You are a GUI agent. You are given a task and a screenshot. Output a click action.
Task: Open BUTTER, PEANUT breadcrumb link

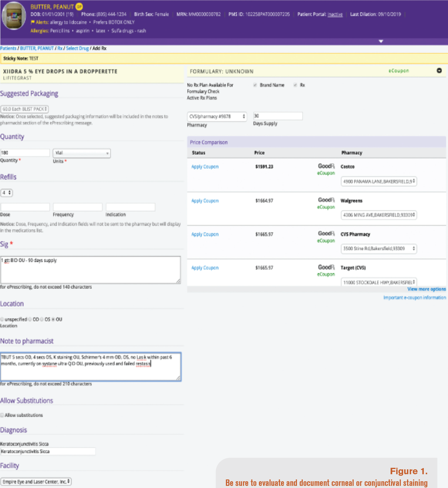37,48
